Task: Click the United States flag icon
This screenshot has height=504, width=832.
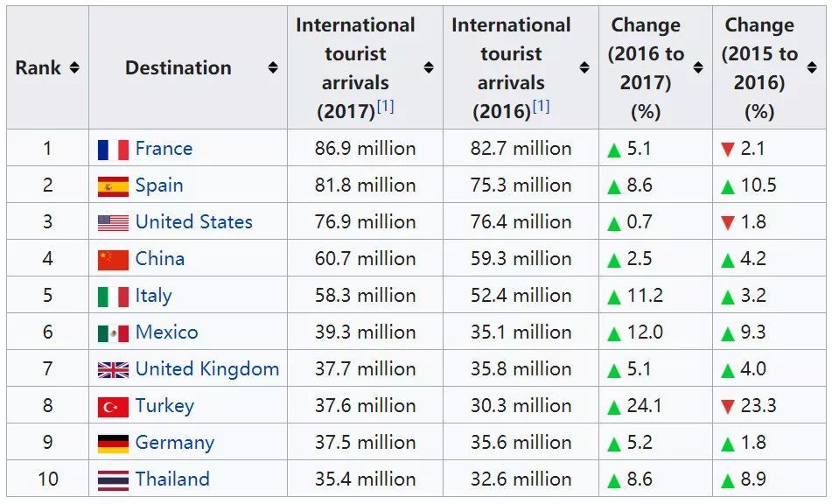Action: [x=113, y=223]
